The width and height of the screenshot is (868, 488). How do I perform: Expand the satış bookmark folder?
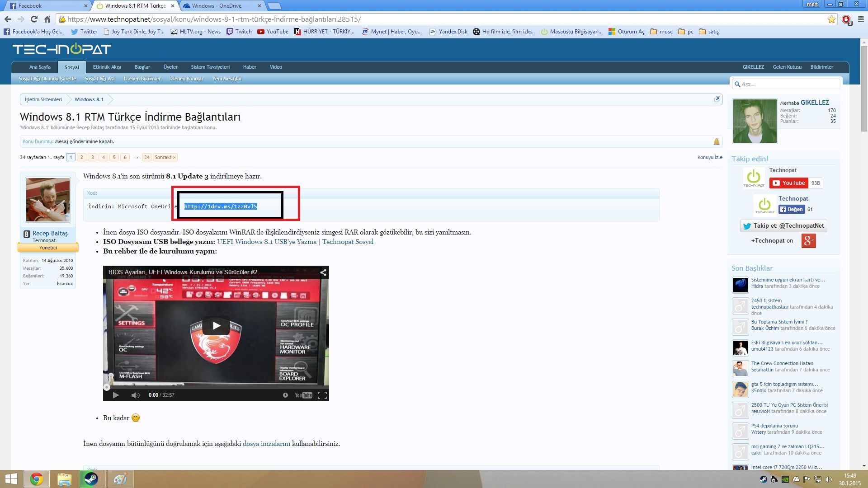(708, 32)
